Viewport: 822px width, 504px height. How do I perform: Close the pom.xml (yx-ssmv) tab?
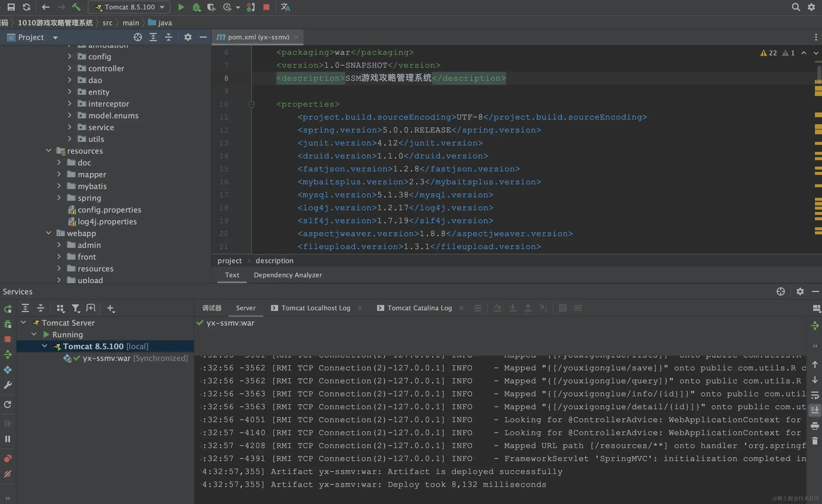(x=296, y=37)
